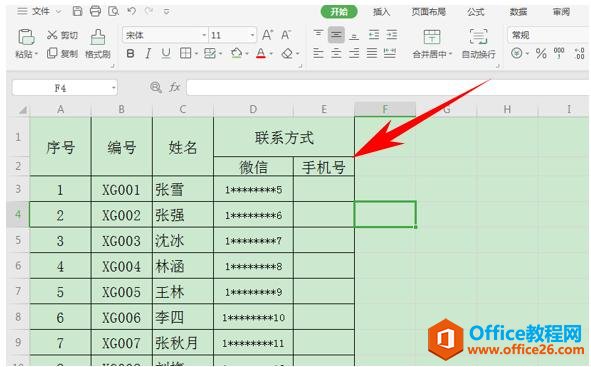Viewport: 591px width, 367px height.
Task: Click the zoom magnifier beside fx
Action: tap(156, 87)
